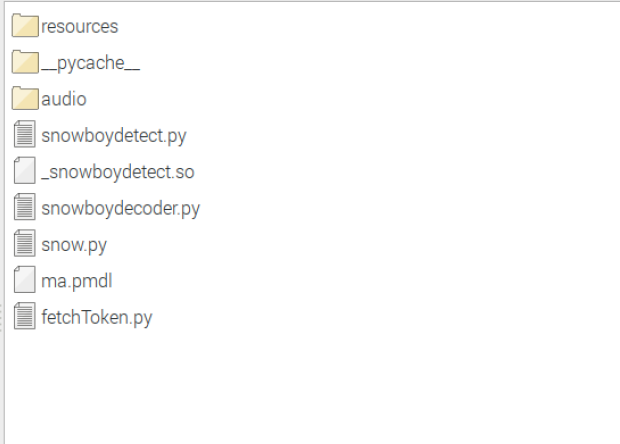Select the snow.py file icon

pos(25,244)
